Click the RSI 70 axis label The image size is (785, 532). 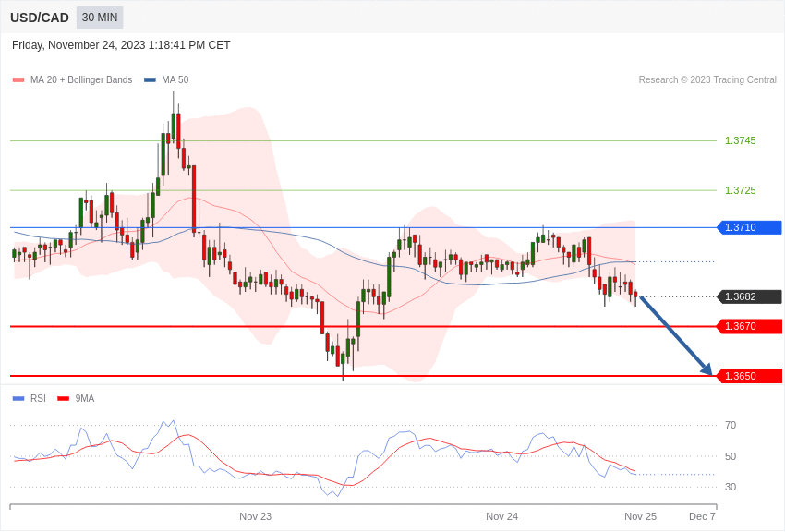pyautogui.click(x=731, y=425)
